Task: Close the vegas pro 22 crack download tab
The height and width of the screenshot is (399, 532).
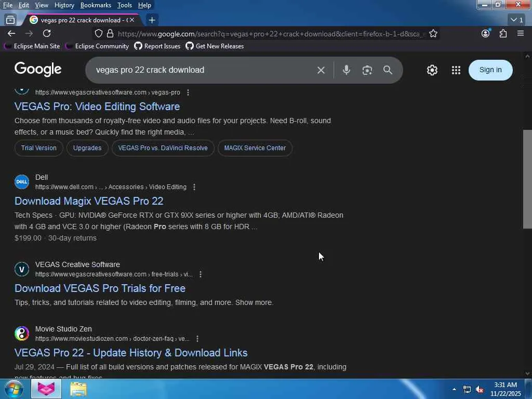Action: click(132, 20)
